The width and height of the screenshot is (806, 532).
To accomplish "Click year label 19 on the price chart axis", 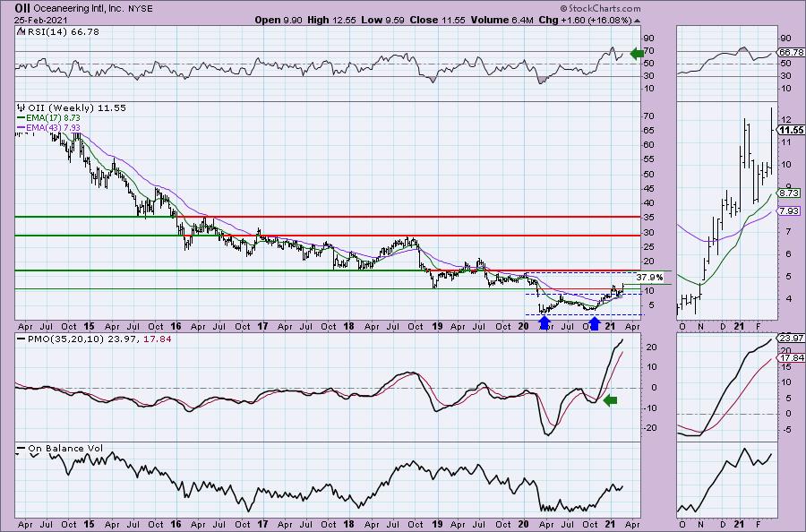I will click(437, 326).
